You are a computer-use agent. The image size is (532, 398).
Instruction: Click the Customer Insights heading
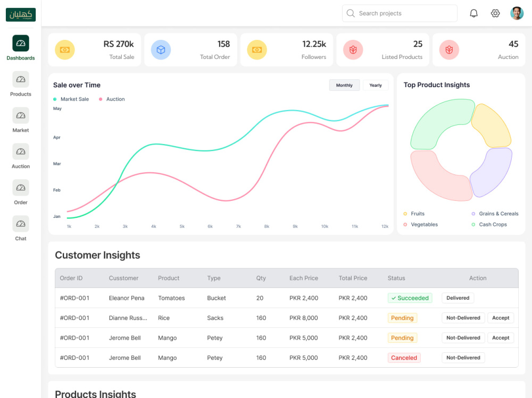(x=97, y=255)
